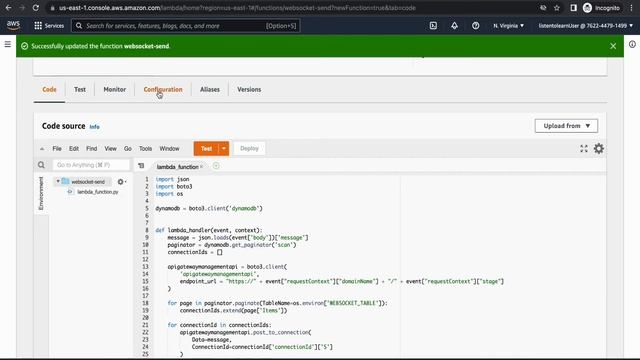Viewport: 640px width, 360px height.
Task: Switch to the Test tab
Action: 80,89
